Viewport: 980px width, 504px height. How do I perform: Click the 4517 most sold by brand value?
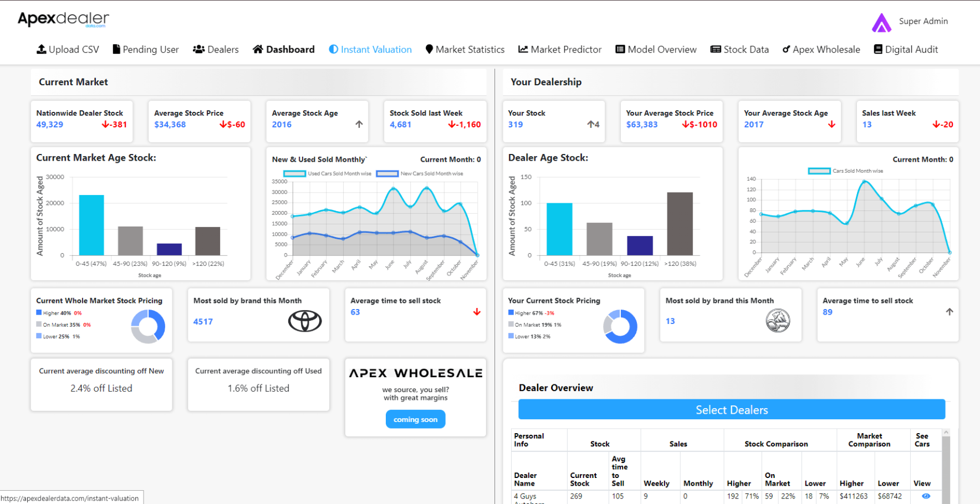203,322
